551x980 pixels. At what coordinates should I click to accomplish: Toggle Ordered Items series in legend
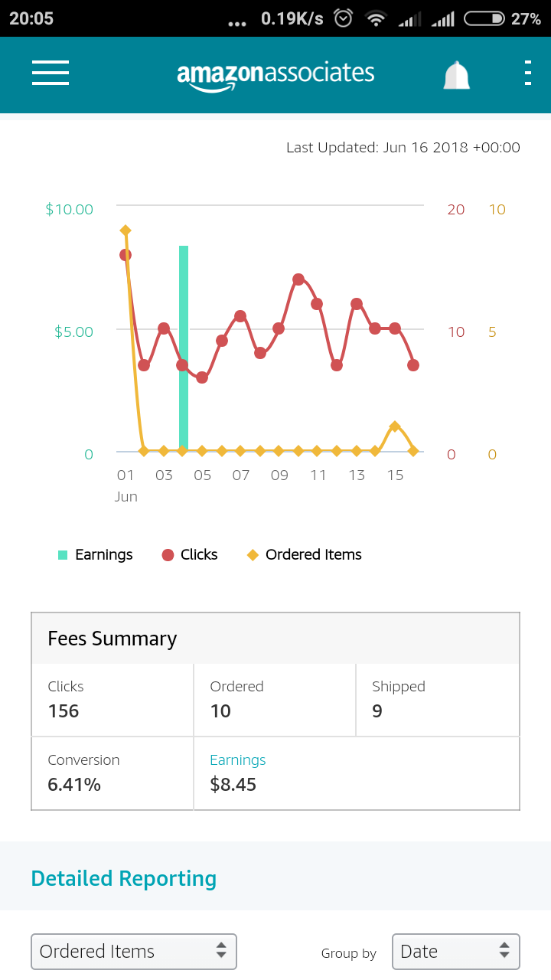(x=305, y=555)
